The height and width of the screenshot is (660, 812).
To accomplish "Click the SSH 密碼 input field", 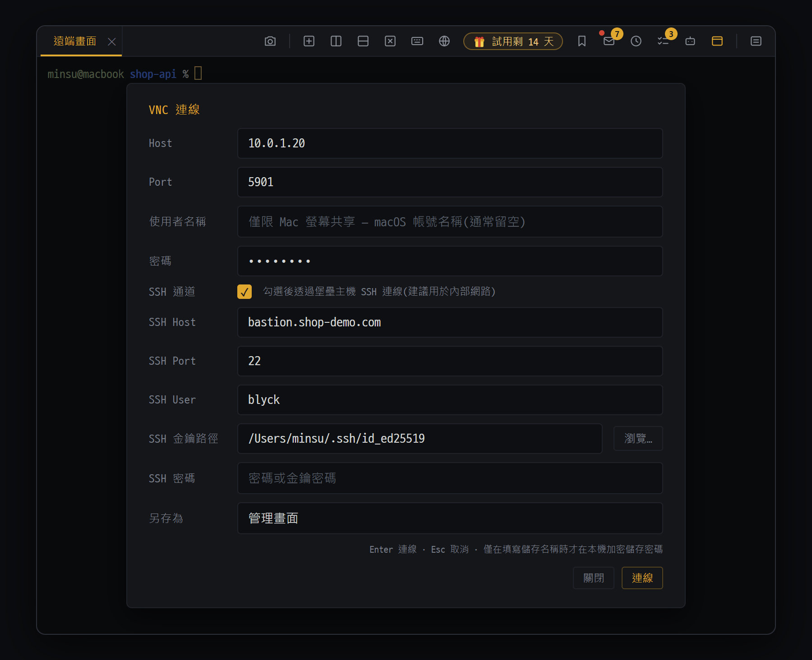I will pyautogui.click(x=450, y=478).
